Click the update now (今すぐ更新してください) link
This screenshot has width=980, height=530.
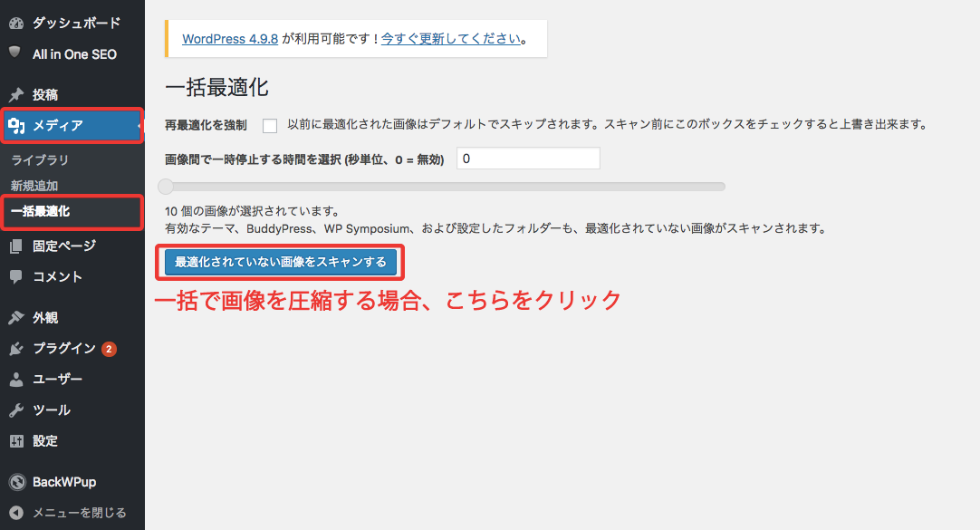coord(451,39)
